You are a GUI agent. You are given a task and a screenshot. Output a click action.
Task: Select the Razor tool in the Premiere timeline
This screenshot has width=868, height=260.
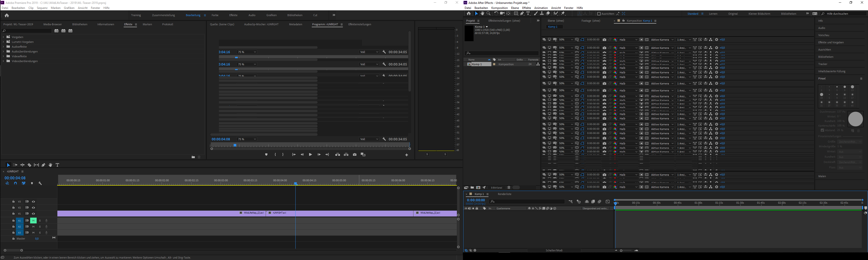tap(30, 165)
